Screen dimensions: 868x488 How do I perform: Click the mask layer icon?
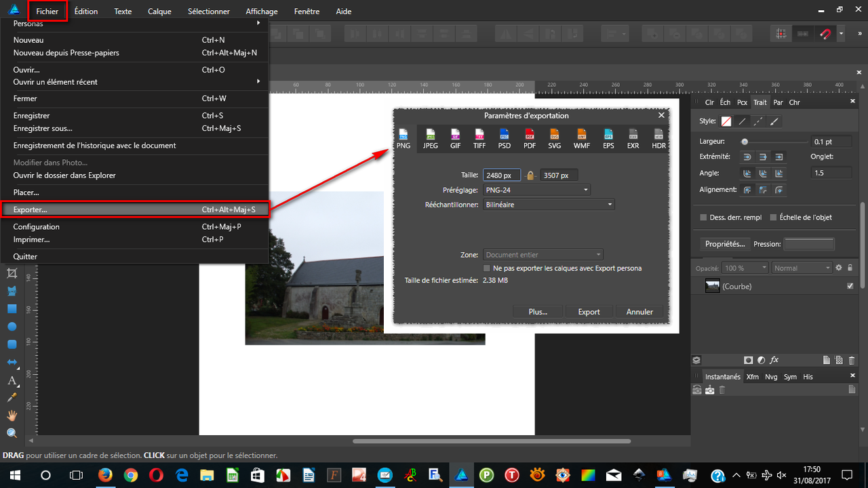point(748,360)
